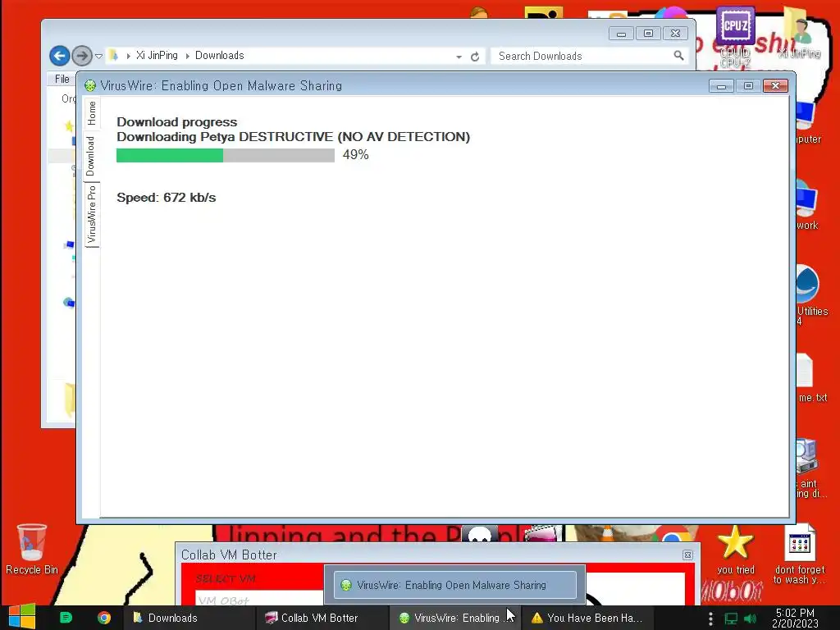Expand the arrow before Downloads breadcrumb

[x=188, y=56]
